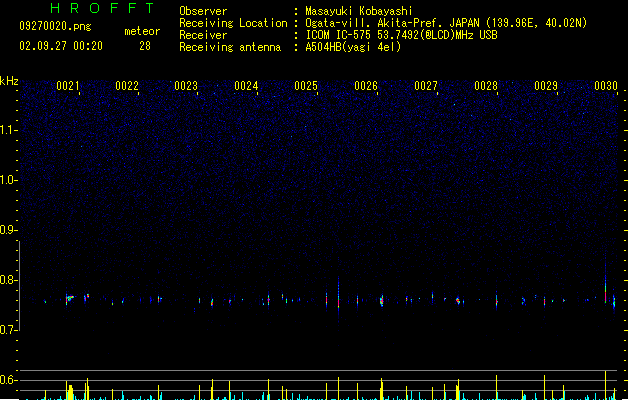Click the 0.8 kHz axis label
This screenshot has width=629, height=400.
pyautogui.click(x=9, y=280)
